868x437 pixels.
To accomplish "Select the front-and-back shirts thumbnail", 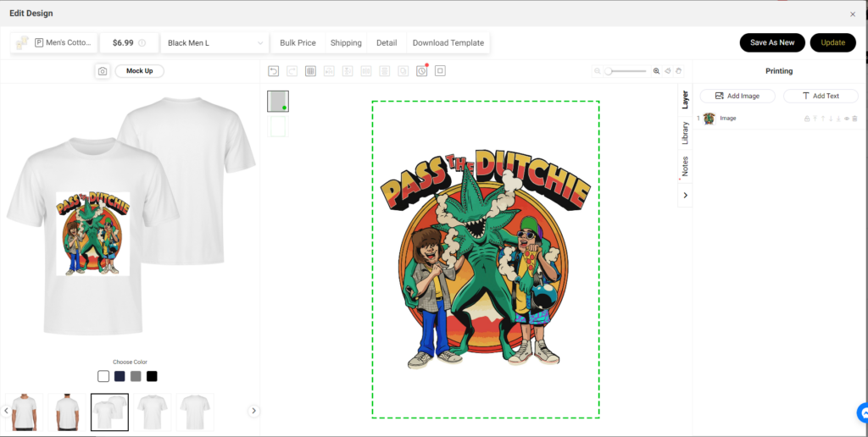I will tap(109, 412).
